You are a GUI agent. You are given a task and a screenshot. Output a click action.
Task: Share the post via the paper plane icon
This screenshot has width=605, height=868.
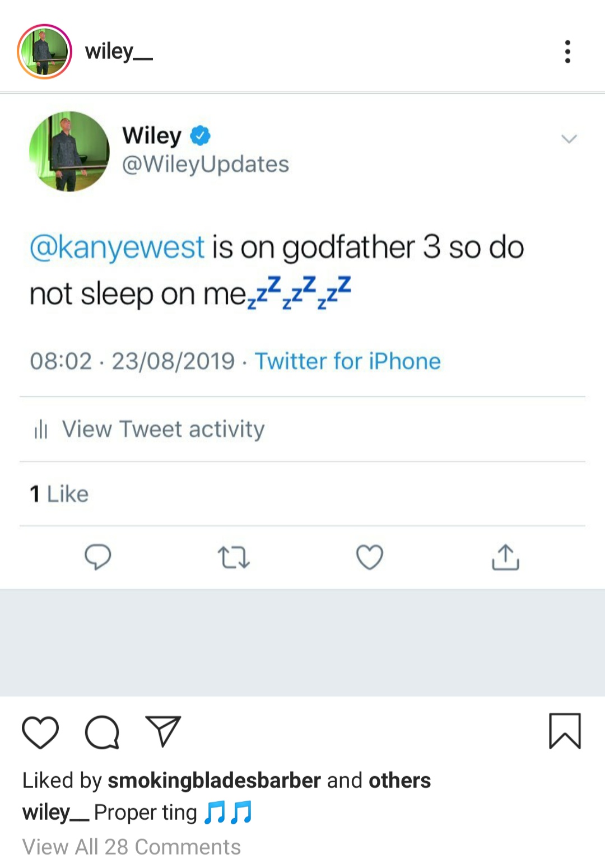coord(163,731)
